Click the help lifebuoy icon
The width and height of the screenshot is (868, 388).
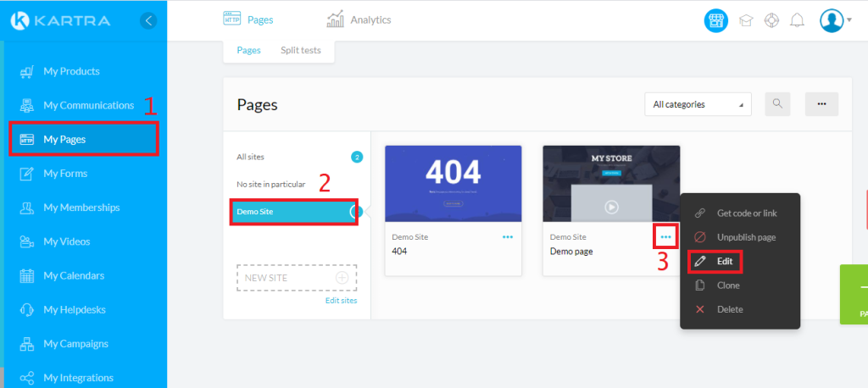pos(771,20)
